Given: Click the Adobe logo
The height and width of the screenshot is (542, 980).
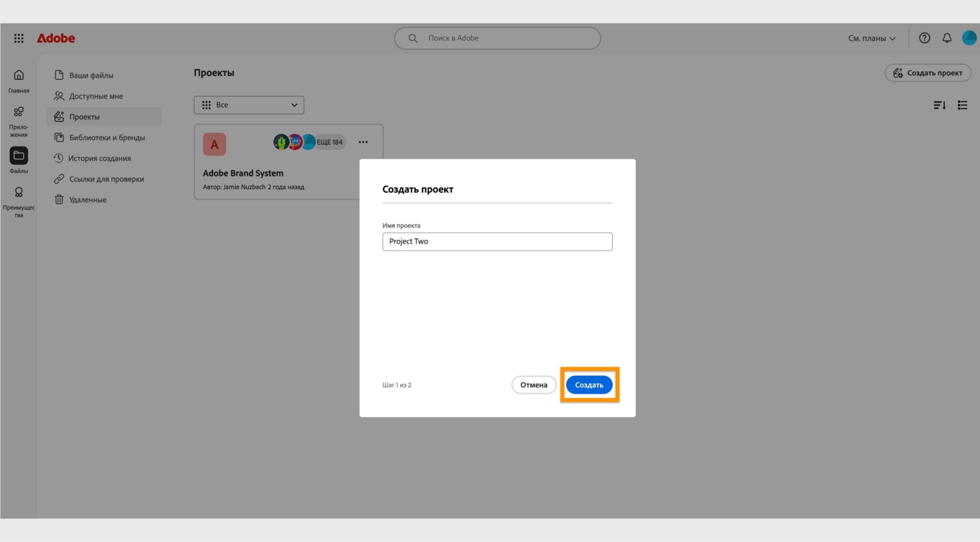Looking at the screenshot, I should coord(56,38).
